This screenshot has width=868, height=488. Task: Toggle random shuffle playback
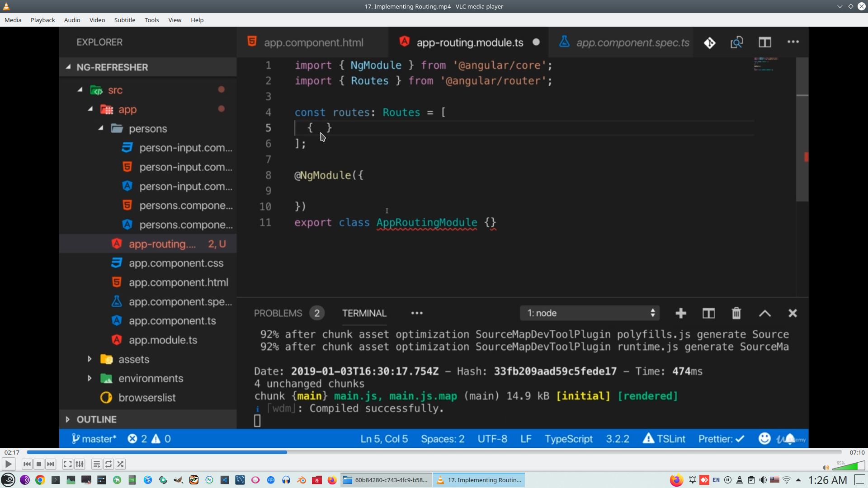coord(120,464)
